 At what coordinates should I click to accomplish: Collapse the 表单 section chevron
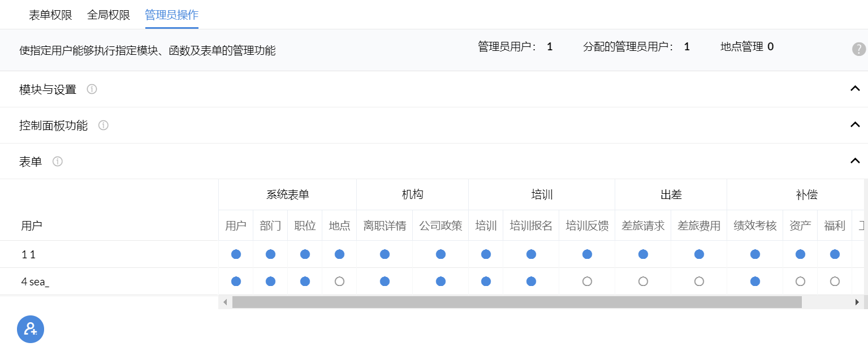(x=855, y=161)
